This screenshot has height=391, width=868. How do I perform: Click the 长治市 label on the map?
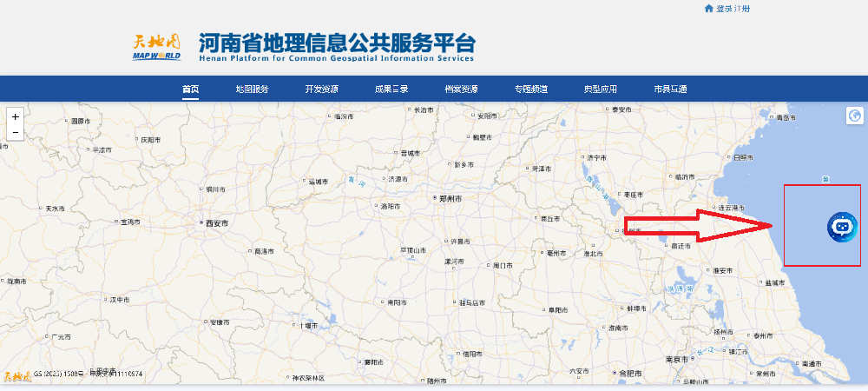[424, 110]
